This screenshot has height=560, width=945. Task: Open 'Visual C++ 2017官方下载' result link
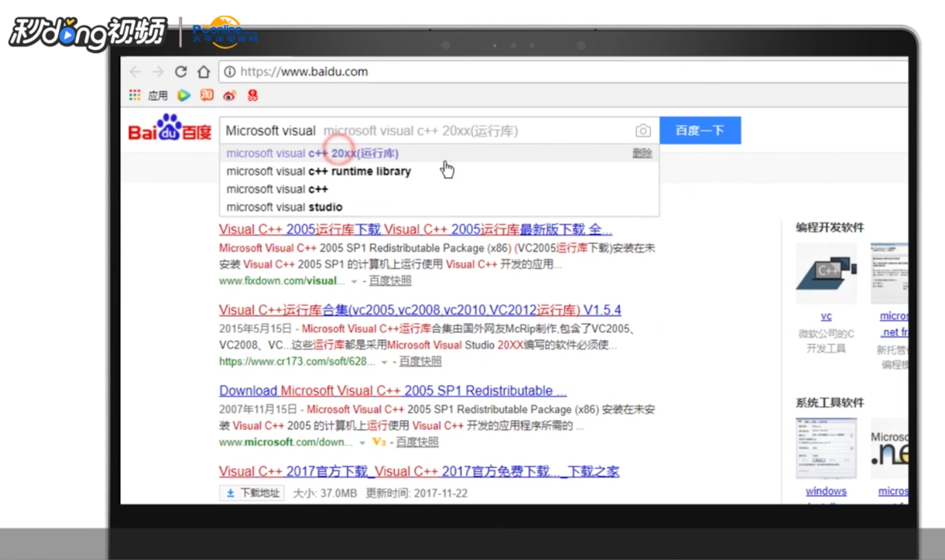point(417,470)
